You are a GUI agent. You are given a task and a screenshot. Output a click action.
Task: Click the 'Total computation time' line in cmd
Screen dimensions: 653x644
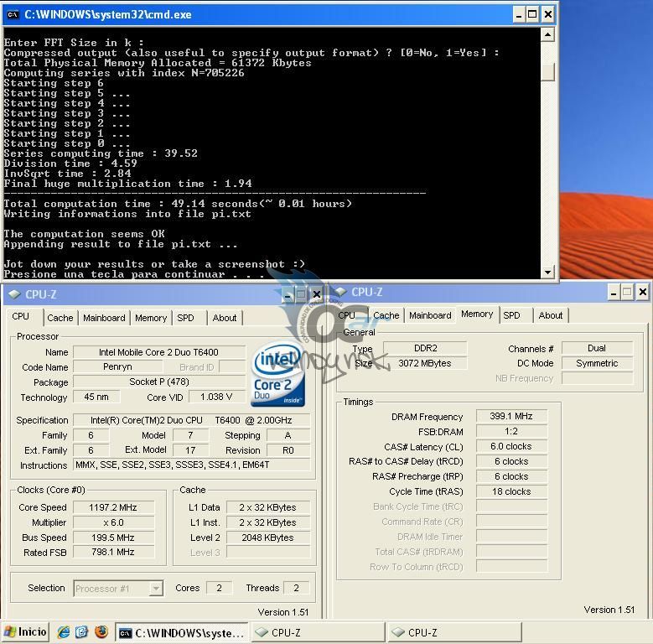(178, 204)
